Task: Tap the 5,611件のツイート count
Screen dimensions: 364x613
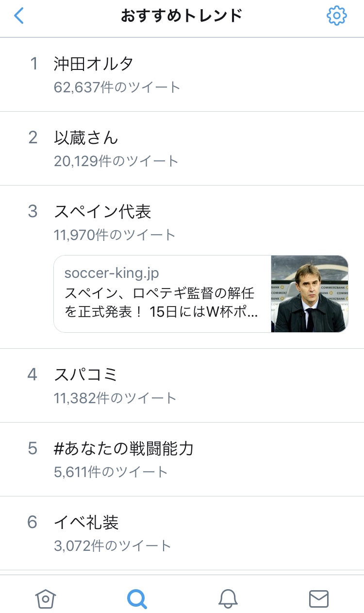Action: point(111,472)
